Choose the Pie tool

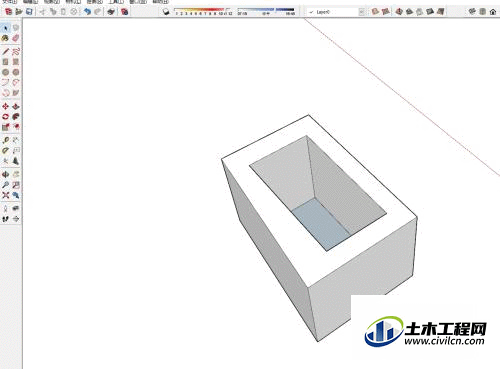tap(16, 93)
